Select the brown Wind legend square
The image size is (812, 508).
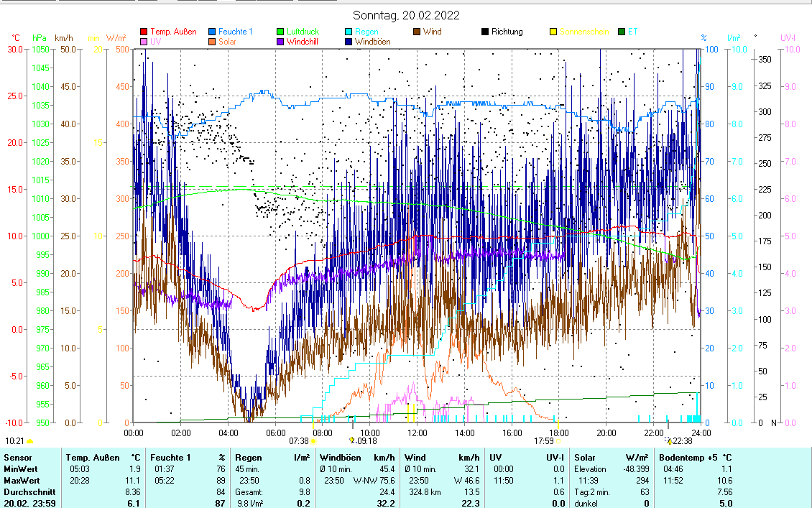tap(417, 32)
